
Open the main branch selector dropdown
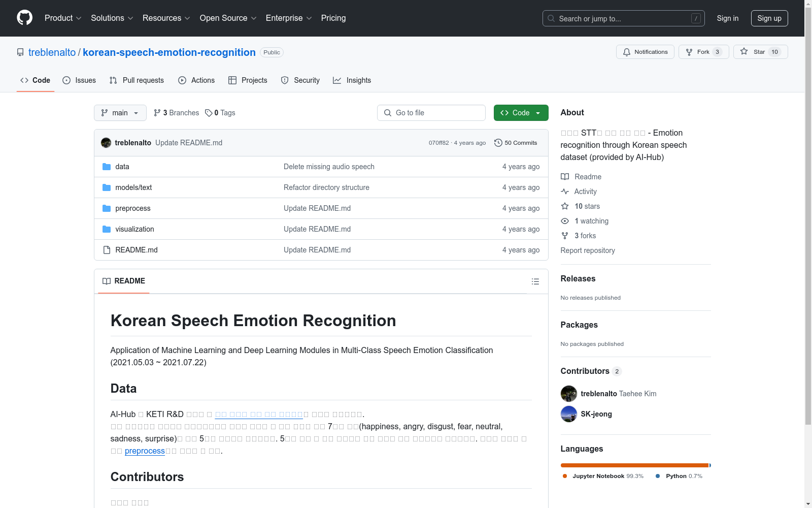coord(120,113)
